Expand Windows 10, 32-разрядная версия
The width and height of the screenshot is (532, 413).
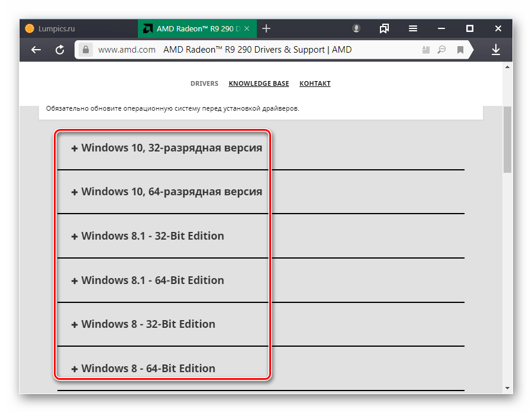point(167,148)
